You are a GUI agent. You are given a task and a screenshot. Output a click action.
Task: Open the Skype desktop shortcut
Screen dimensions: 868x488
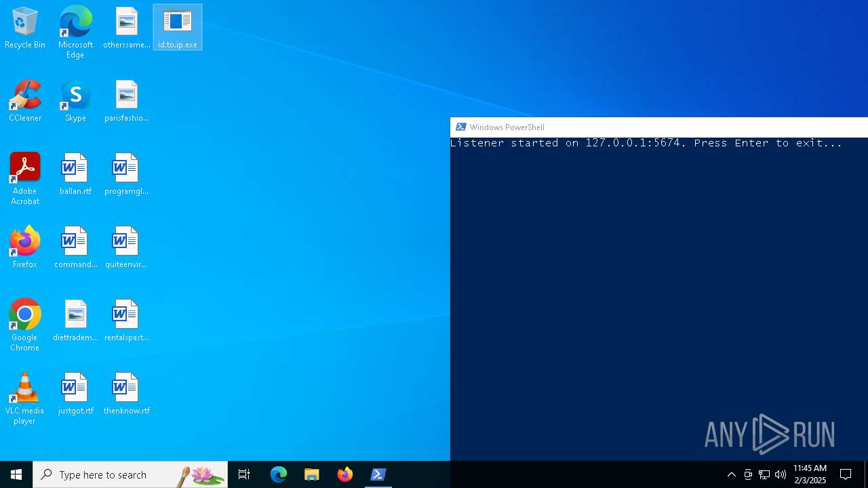pos(75,101)
